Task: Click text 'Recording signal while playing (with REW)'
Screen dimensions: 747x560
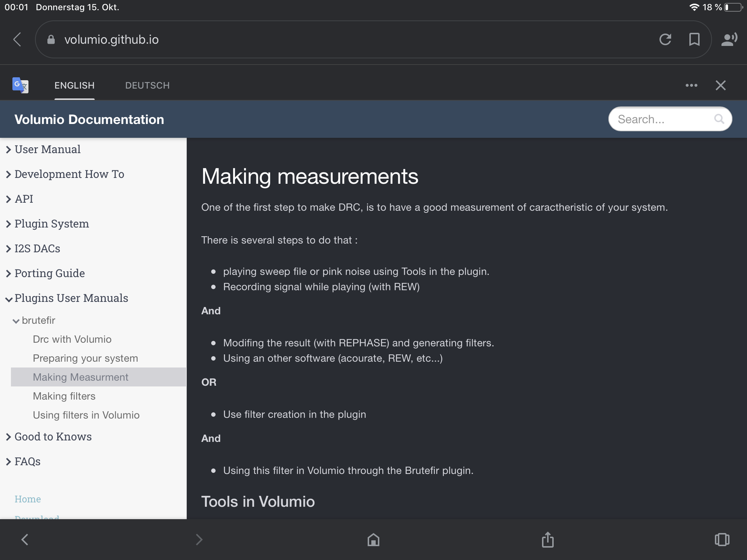Action: pyautogui.click(x=321, y=287)
